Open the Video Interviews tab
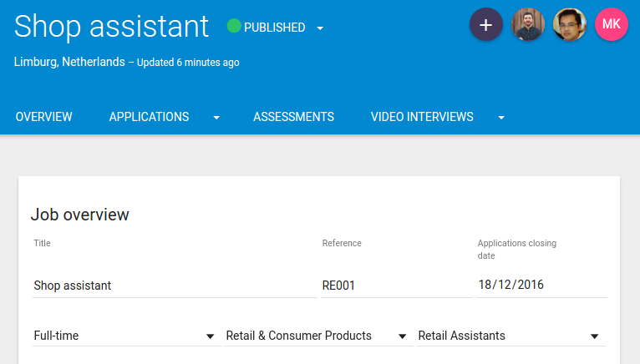The width and height of the screenshot is (640, 364). (x=422, y=117)
